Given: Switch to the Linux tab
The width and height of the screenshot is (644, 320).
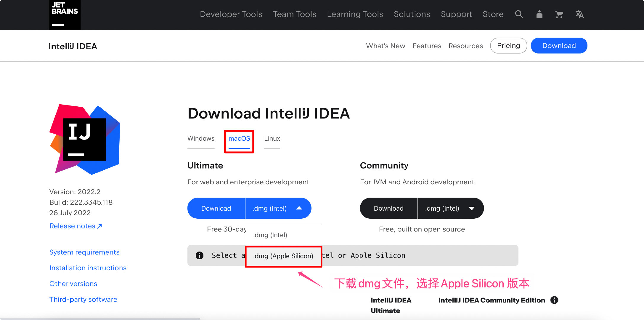Looking at the screenshot, I should coord(272,139).
